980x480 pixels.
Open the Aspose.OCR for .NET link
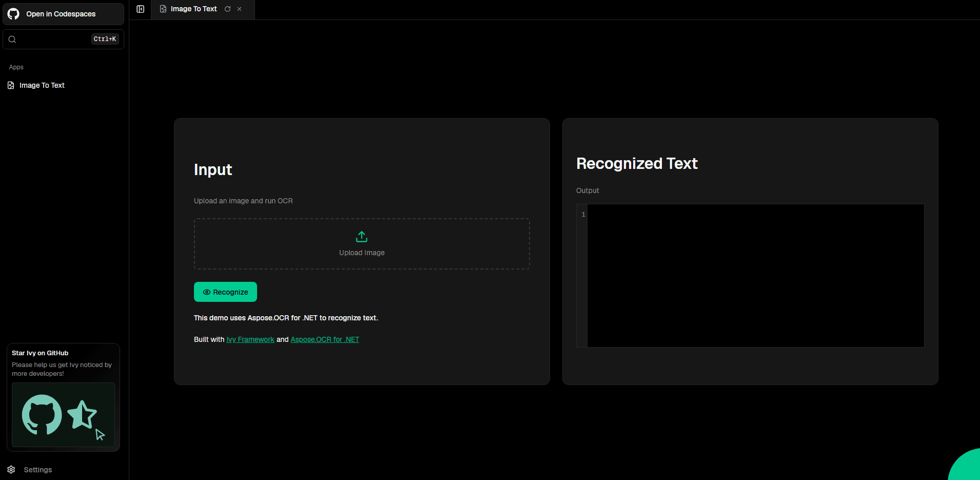click(324, 339)
